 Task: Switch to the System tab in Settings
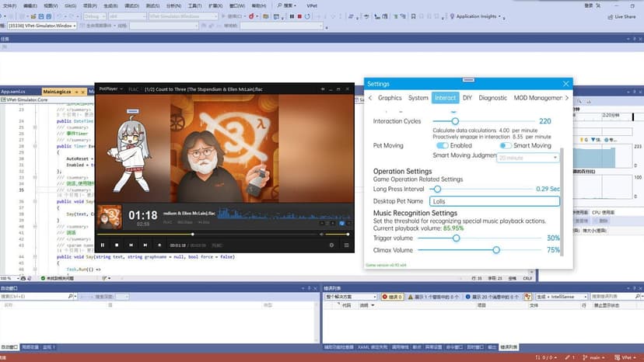(x=418, y=98)
